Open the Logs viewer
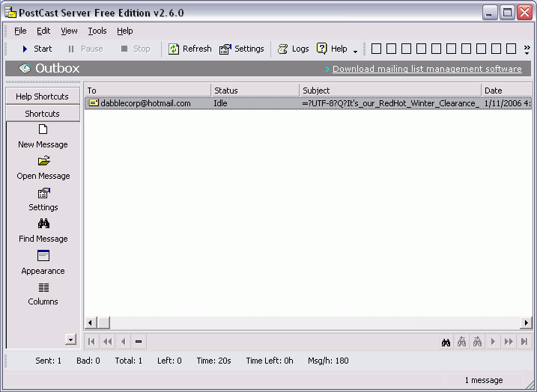Viewport: 537px width, 392px height. pyautogui.click(x=293, y=49)
